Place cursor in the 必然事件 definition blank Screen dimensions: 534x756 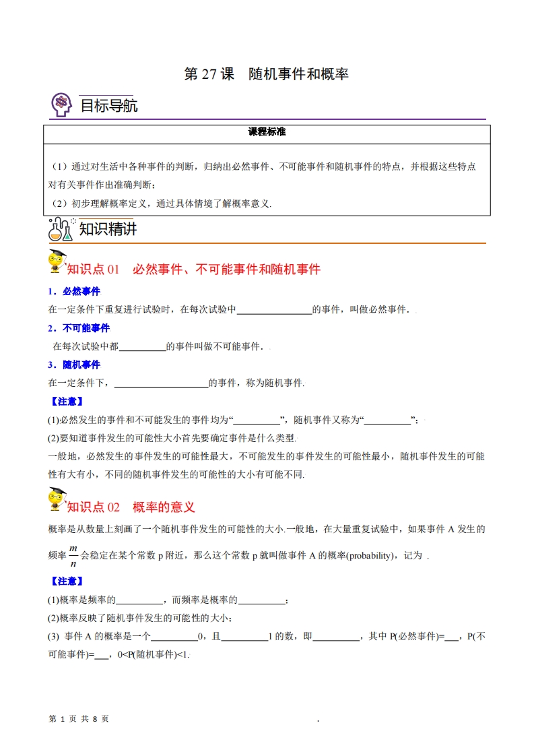pos(274,310)
